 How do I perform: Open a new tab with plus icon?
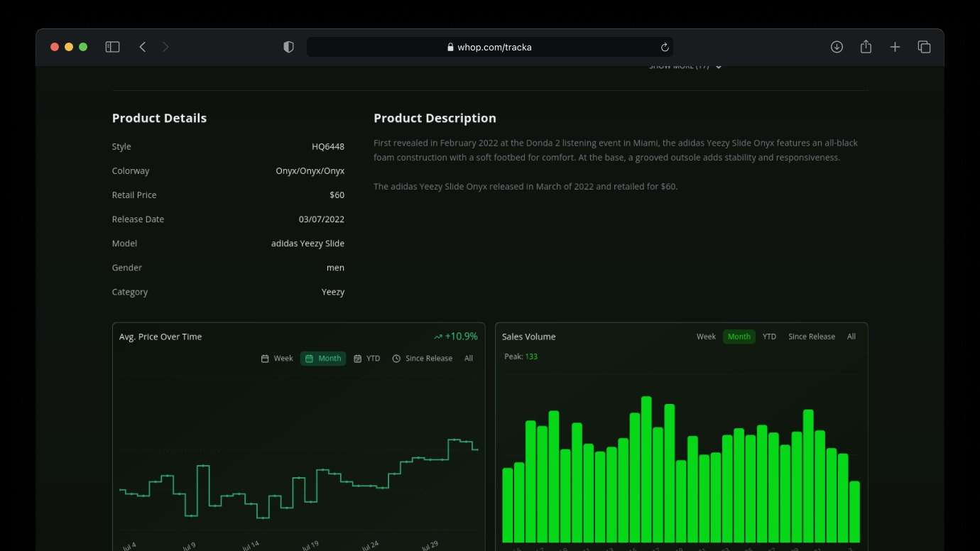click(895, 47)
